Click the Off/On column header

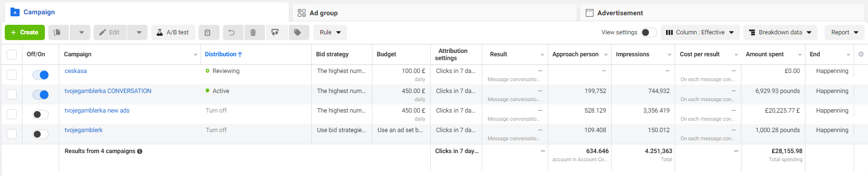[x=36, y=54]
